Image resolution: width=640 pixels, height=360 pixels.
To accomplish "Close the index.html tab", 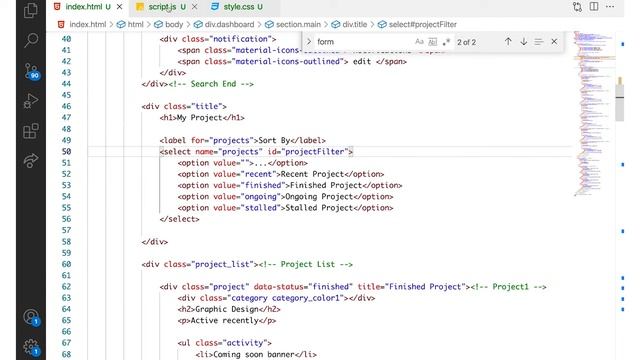I will 119,7.
